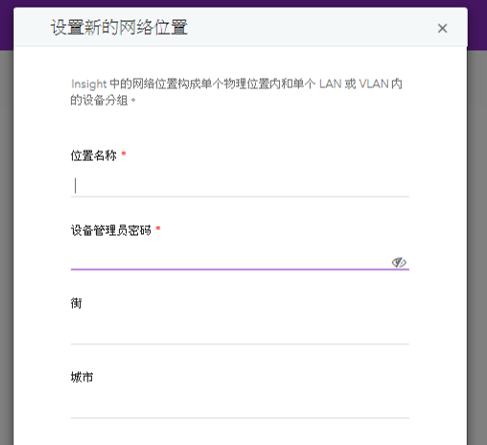The width and height of the screenshot is (487, 445).
Task: Select the 城市 input field
Action: (x=240, y=407)
